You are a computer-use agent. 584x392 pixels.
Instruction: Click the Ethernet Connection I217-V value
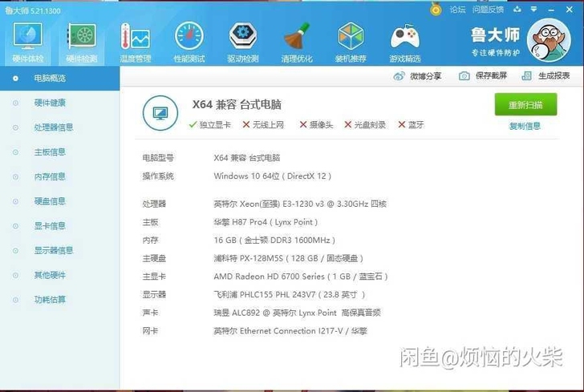(x=290, y=331)
